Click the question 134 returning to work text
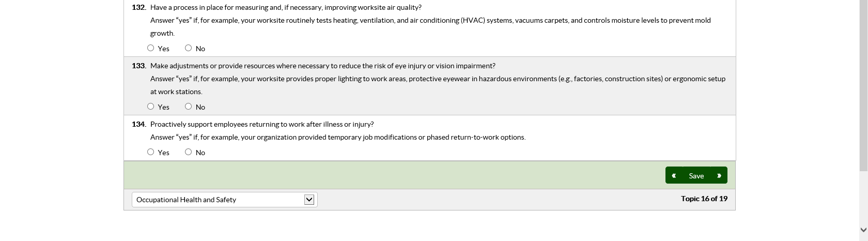 tap(262, 125)
